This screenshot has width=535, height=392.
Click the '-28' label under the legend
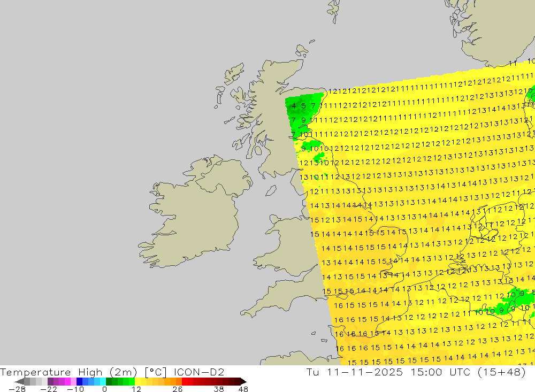point(17,389)
